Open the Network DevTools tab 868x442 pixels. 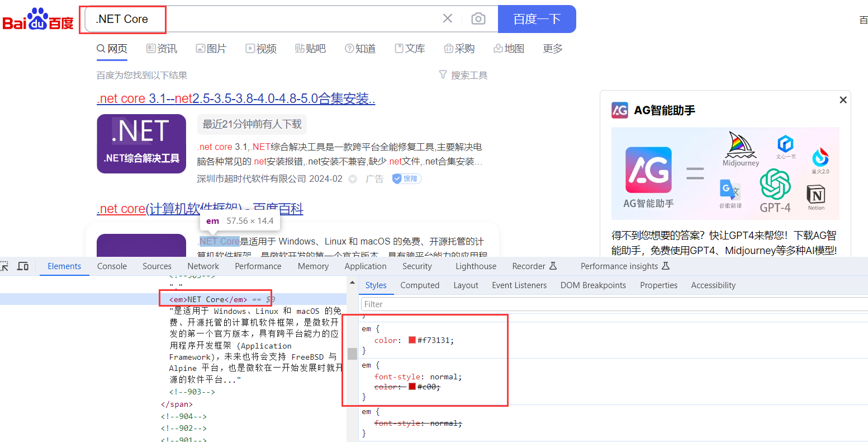(203, 266)
